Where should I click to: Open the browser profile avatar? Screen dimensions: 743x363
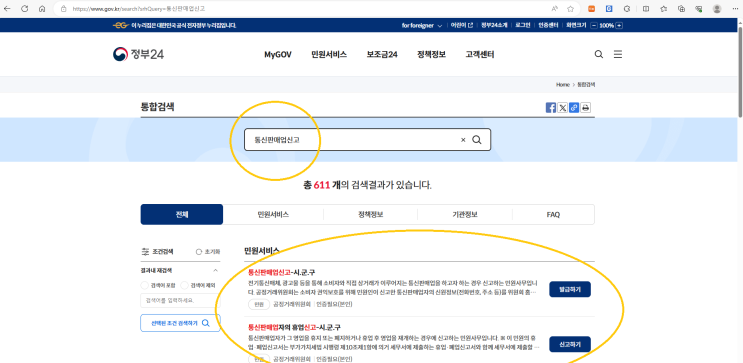[717, 9]
